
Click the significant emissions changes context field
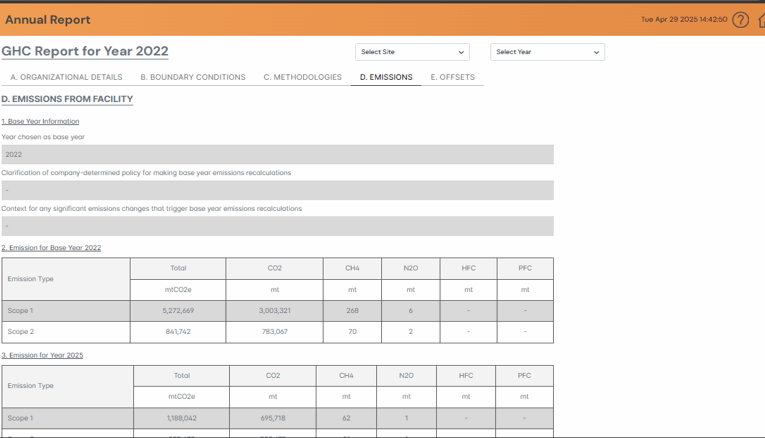tap(277, 226)
